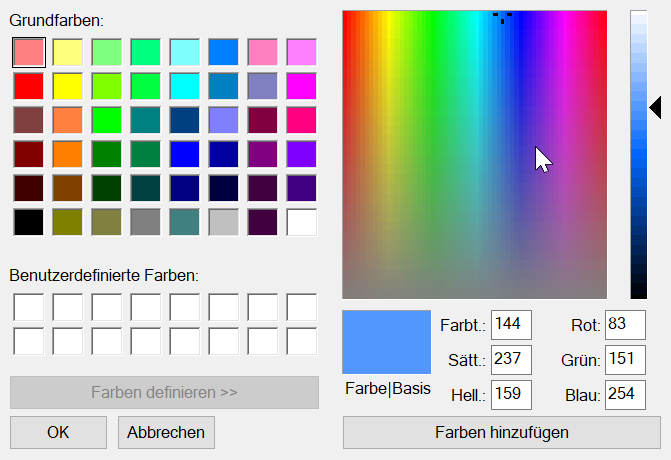Pick the light yellow basic color swatch
The image size is (671, 460).
pyautogui.click(x=68, y=52)
